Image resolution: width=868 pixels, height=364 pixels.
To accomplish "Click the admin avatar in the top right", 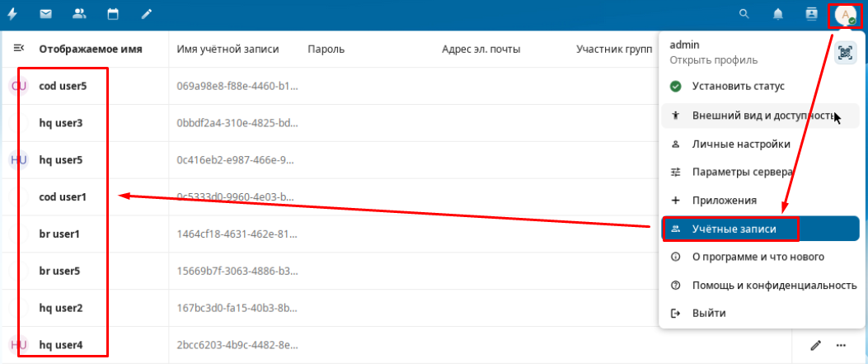I will (x=845, y=15).
